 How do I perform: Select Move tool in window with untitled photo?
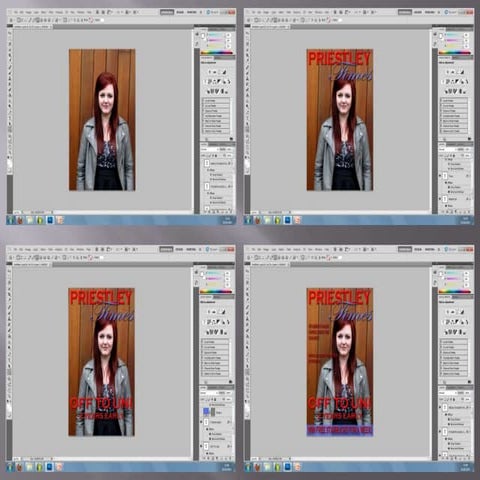click(9, 34)
